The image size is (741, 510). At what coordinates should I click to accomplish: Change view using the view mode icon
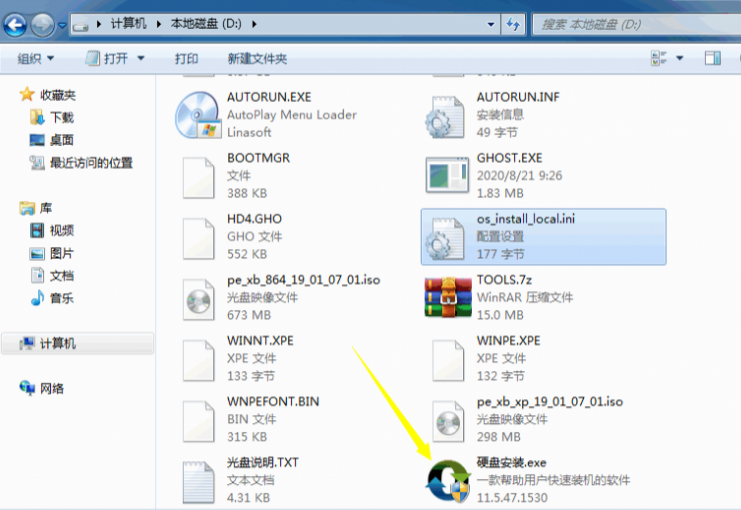(x=659, y=59)
